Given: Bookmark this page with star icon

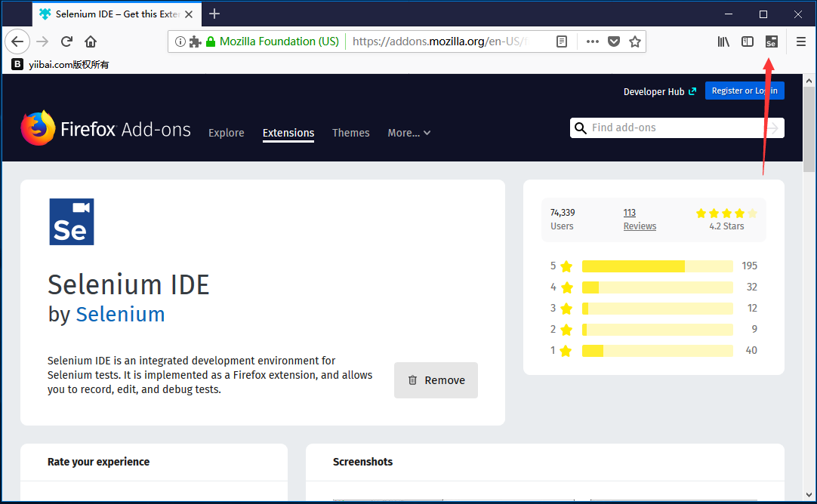Looking at the screenshot, I should 635,42.
